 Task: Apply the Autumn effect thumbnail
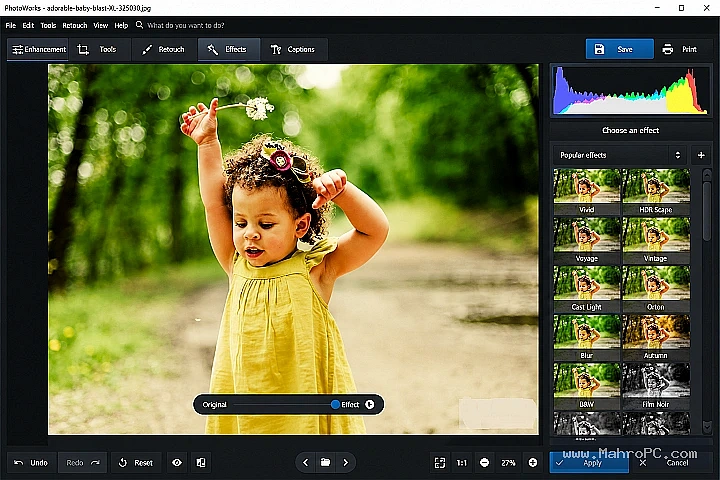point(656,338)
